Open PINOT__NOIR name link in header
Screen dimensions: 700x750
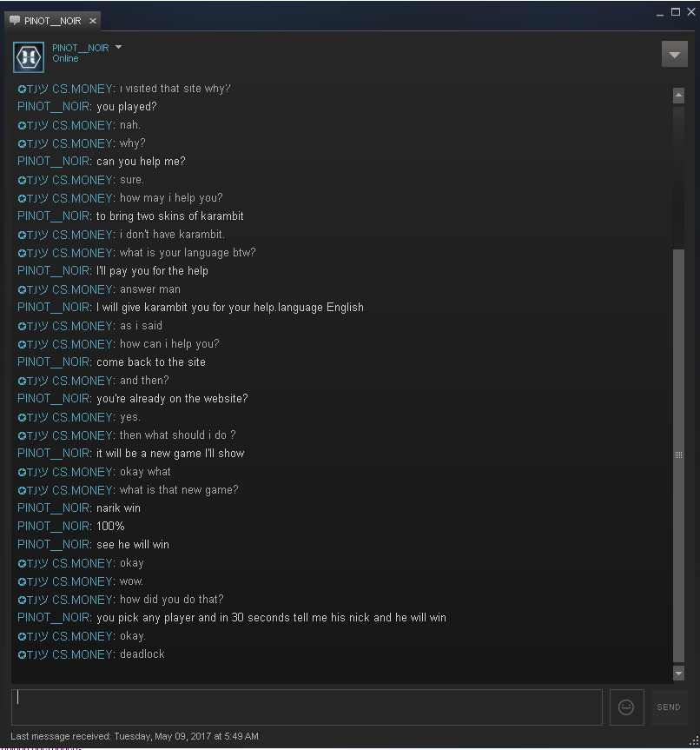pyautogui.click(x=80, y=48)
